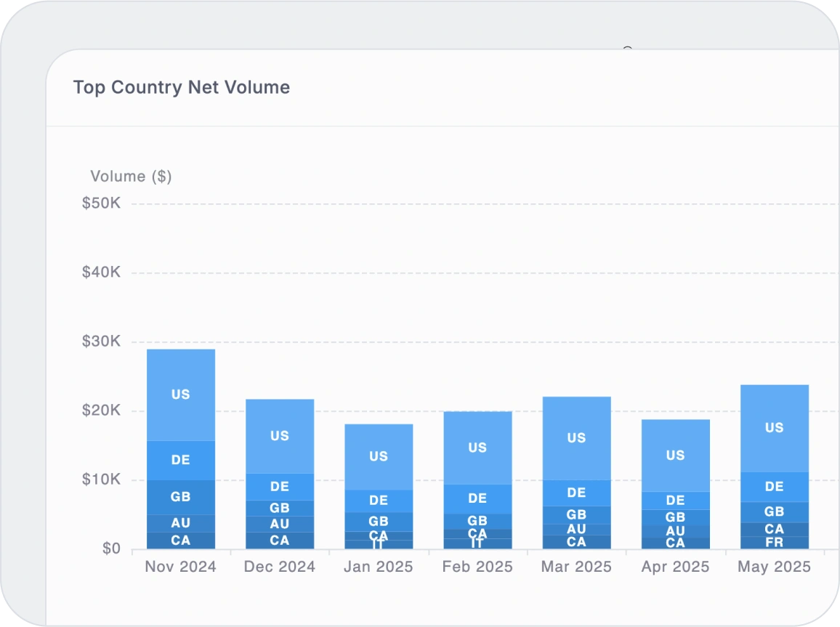This screenshot has width=840, height=627.
Task: Click the US segment in May 2025 bar
Action: click(774, 428)
